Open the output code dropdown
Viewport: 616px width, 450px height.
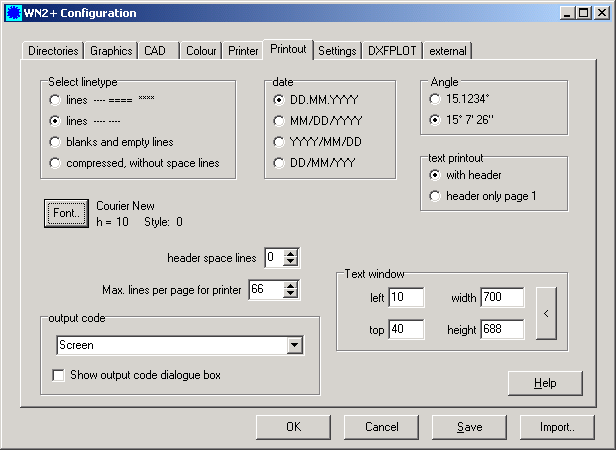coord(294,345)
